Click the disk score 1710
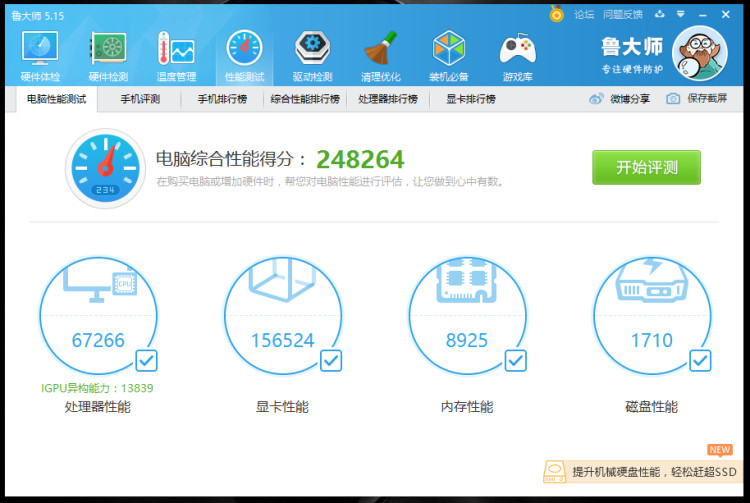 tap(651, 340)
